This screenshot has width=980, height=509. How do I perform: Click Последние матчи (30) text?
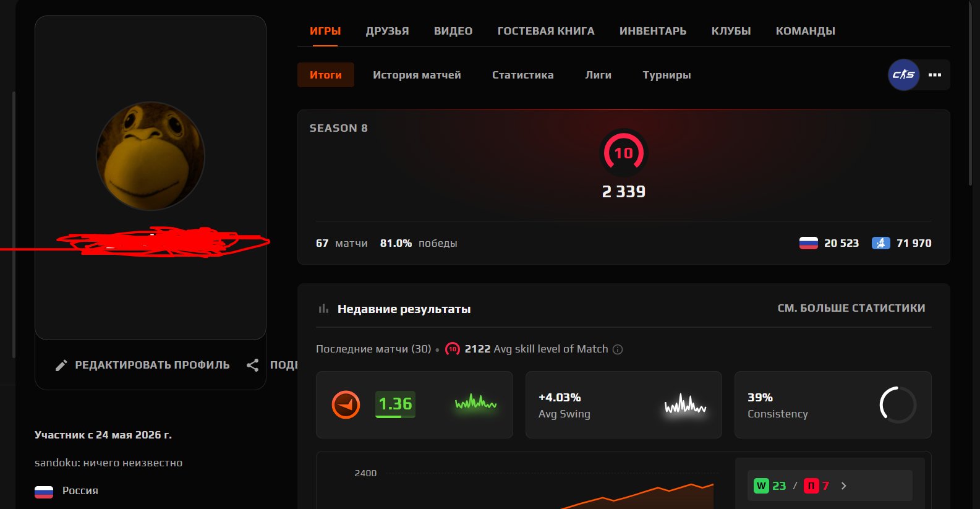pos(373,349)
